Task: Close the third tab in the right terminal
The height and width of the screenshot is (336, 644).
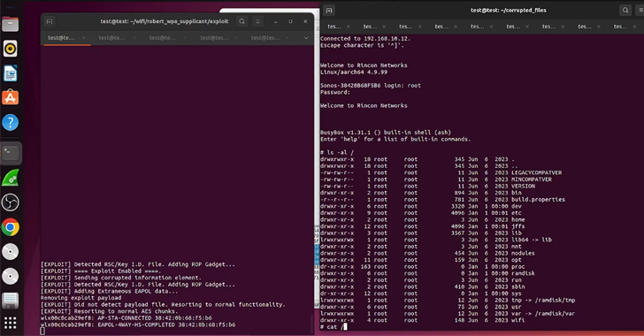Action: point(419,27)
